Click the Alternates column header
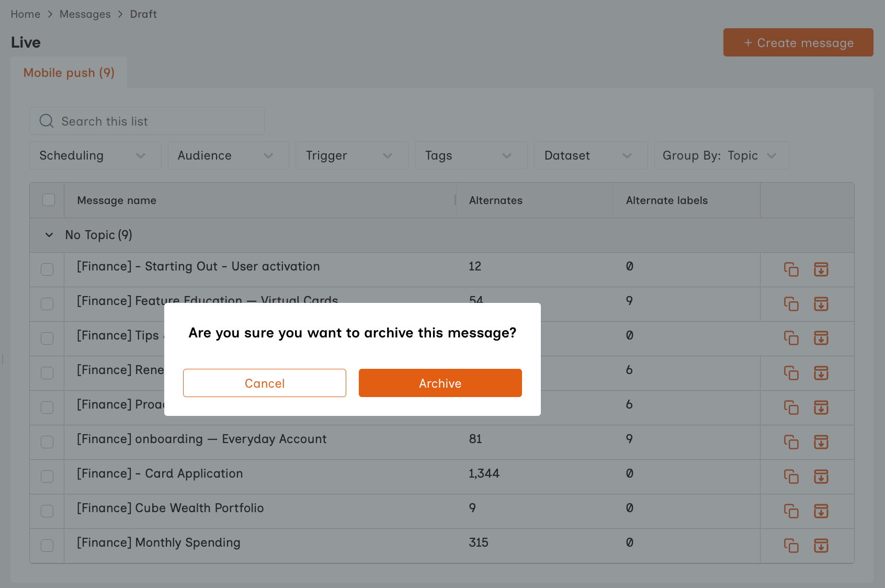 click(x=496, y=200)
